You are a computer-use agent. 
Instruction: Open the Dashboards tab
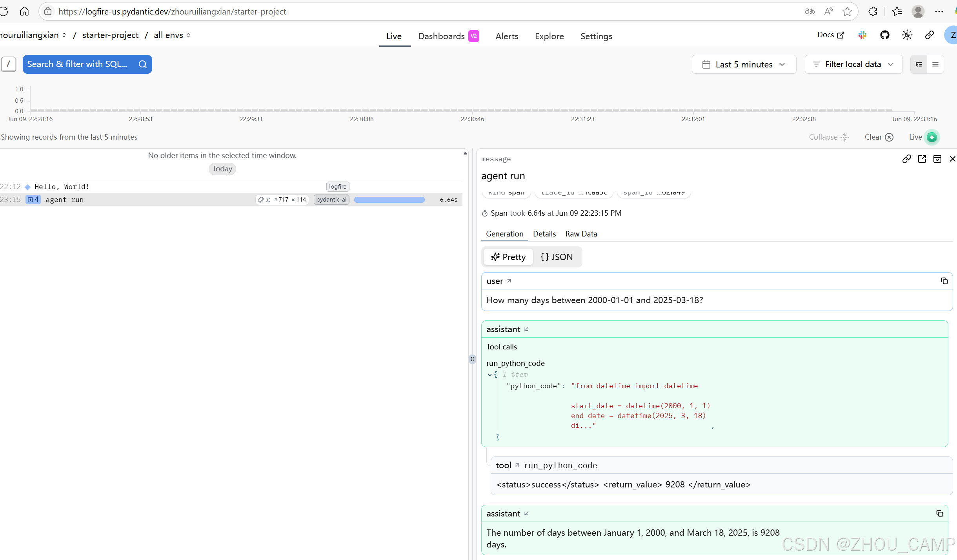[x=441, y=36]
